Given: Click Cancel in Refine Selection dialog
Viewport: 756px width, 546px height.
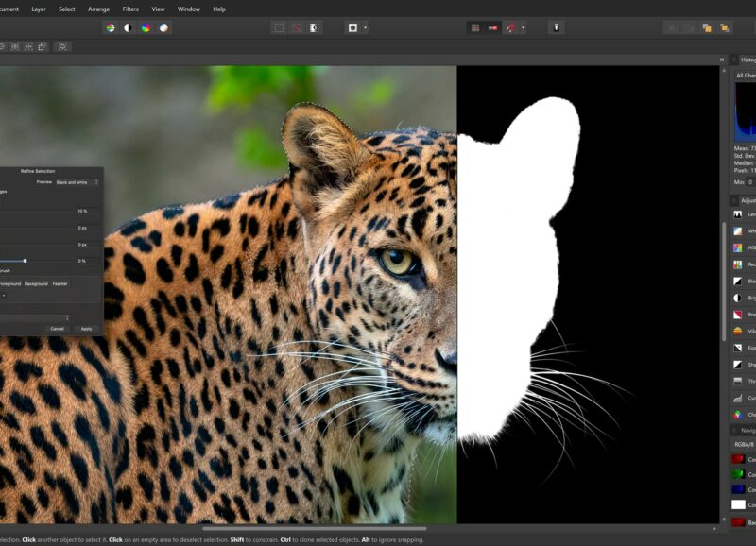Looking at the screenshot, I should click(58, 329).
